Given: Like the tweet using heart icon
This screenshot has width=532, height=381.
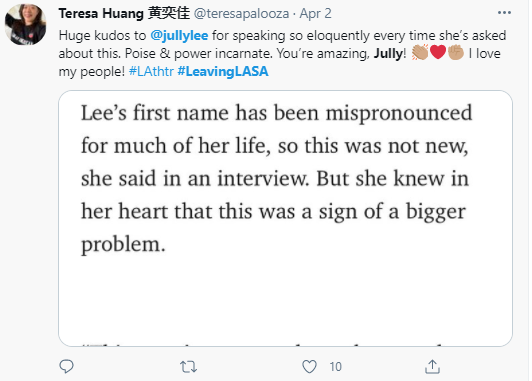Looking at the screenshot, I should pos(309,367).
